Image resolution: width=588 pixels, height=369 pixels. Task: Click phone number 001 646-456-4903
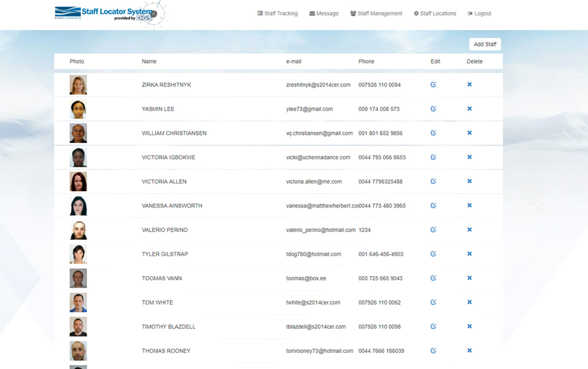[x=381, y=254]
